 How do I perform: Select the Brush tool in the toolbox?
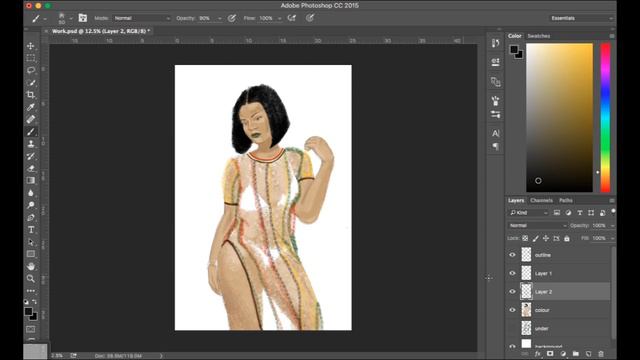(x=31, y=131)
